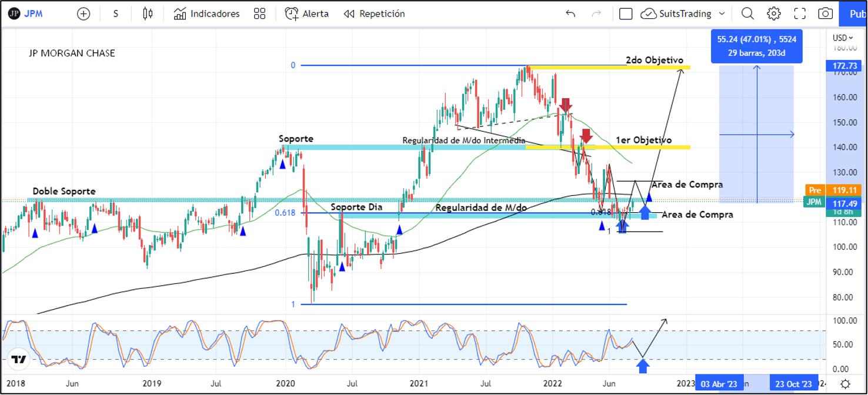Enter fullscreen mode
Image resolution: width=868 pixels, height=395 pixels.
tap(800, 14)
